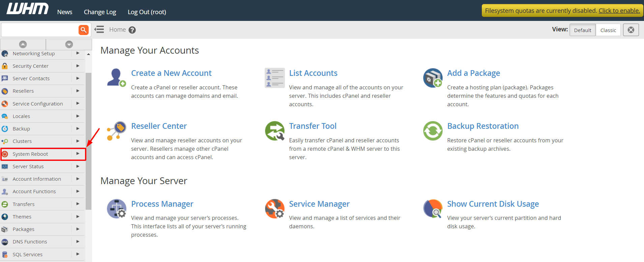The image size is (644, 262).
Task: Expand the System Reboot arrow
Action: click(x=78, y=154)
